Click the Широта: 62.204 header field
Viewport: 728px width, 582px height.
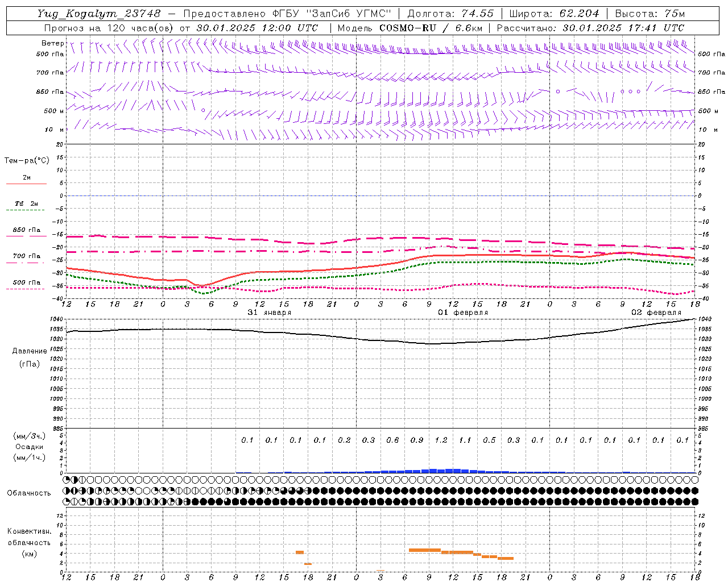click(x=555, y=14)
